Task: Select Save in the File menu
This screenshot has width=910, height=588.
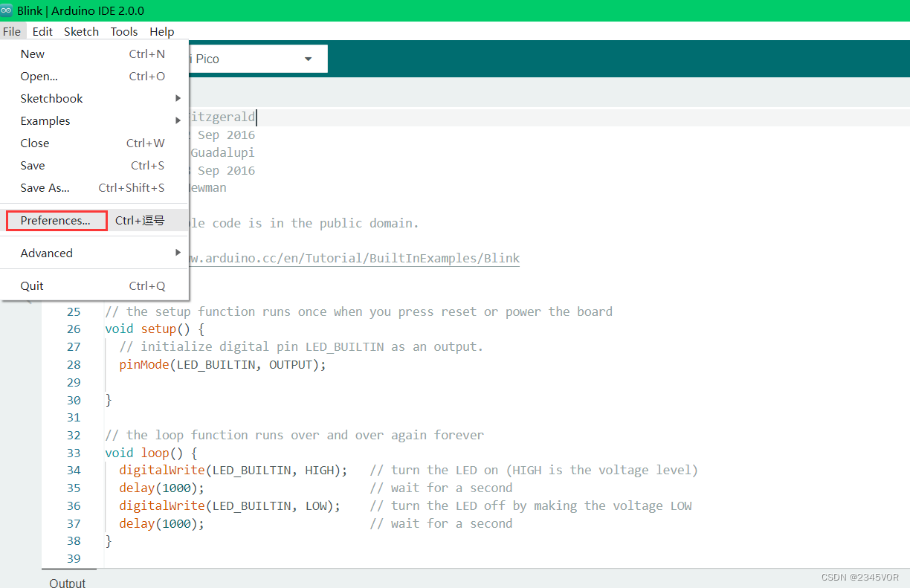Action: [x=94, y=165]
